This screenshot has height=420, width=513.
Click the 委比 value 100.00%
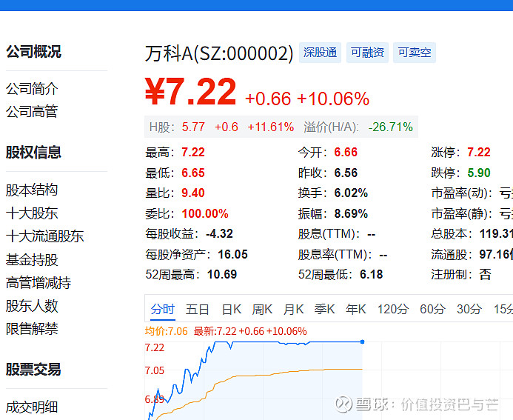(205, 214)
